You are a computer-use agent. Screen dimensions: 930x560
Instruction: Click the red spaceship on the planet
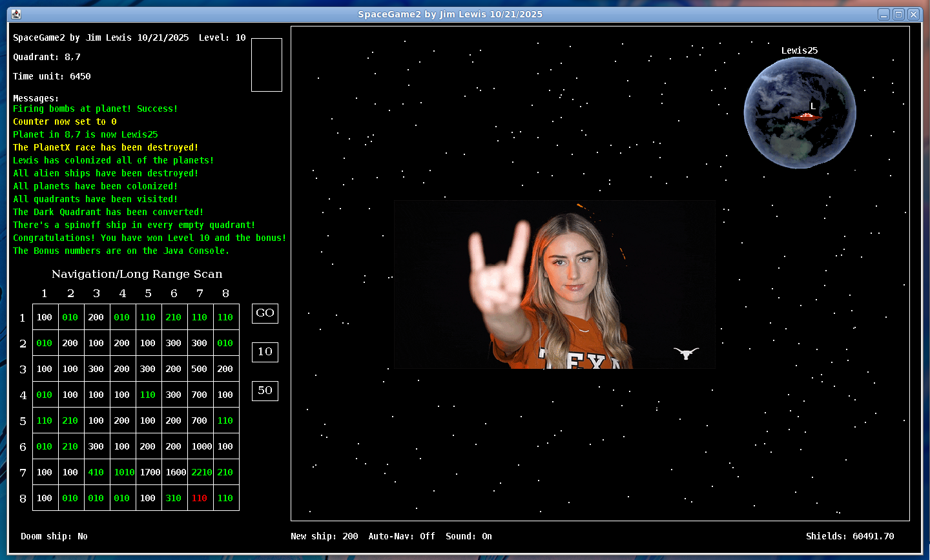click(805, 117)
